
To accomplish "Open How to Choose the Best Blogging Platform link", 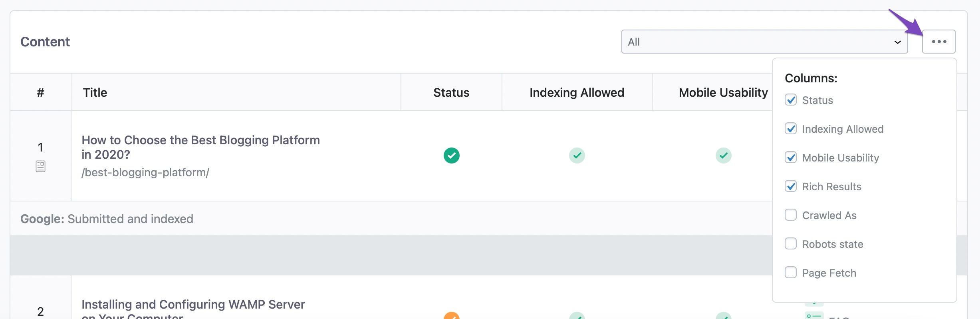I will click(x=200, y=147).
